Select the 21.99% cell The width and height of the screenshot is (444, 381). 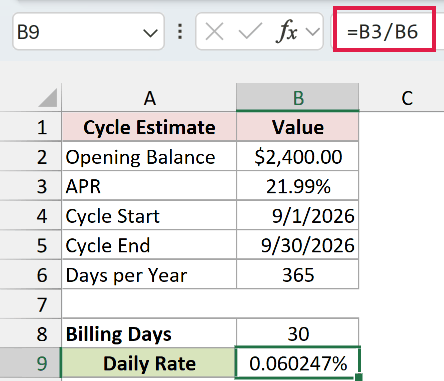click(298, 186)
